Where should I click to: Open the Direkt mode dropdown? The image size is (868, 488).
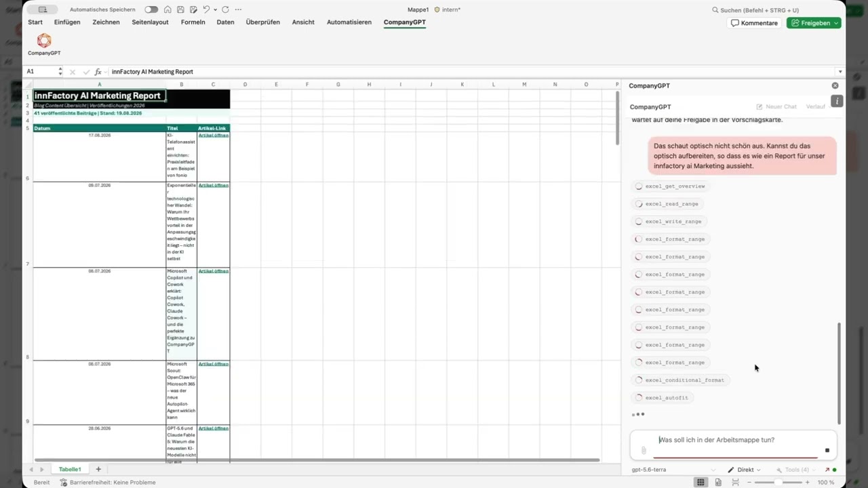pos(744,470)
